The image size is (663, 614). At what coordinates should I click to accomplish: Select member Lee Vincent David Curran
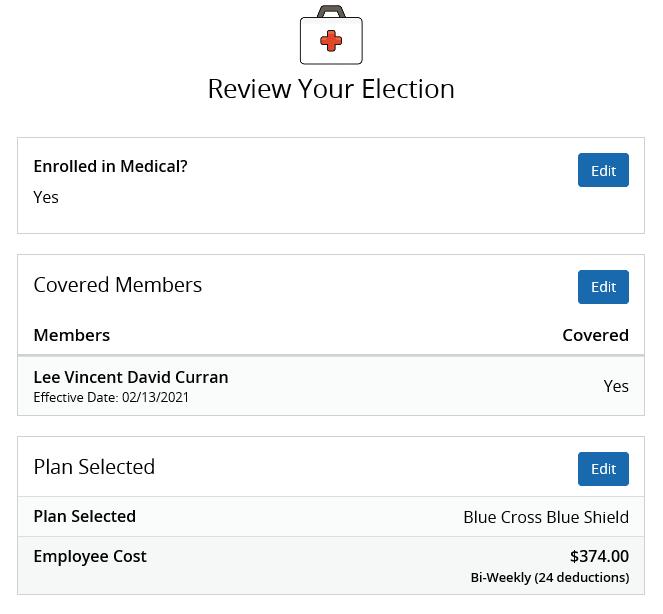(131, 377)
